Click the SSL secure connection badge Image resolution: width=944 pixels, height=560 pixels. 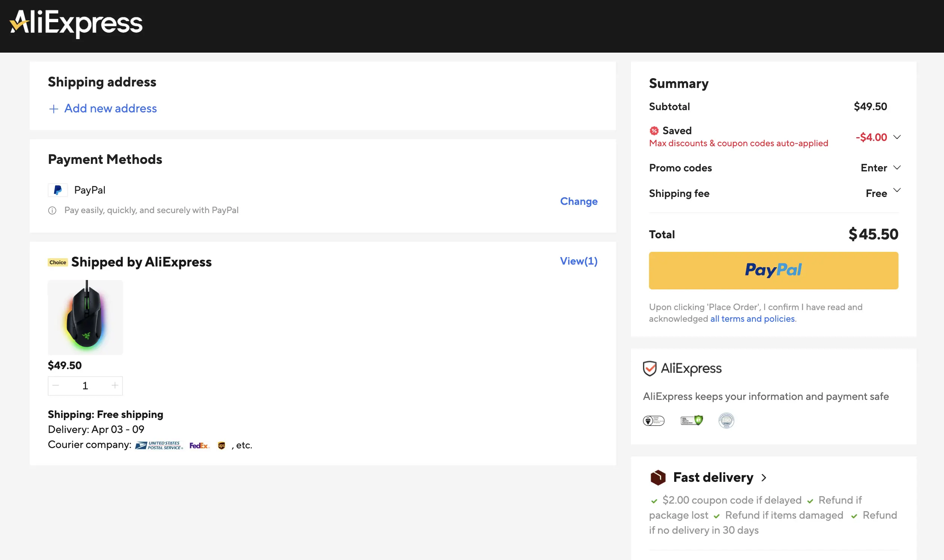pyautogui.click(x=691, y=420)
